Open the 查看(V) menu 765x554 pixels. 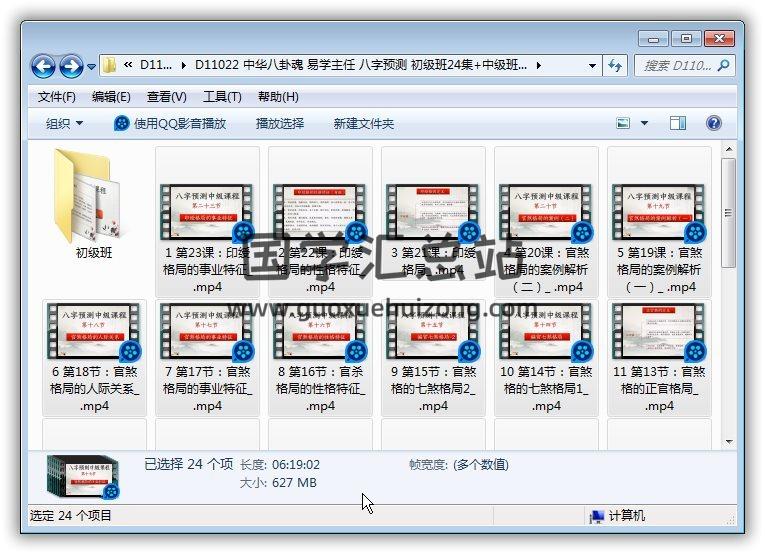click(167, 97)
